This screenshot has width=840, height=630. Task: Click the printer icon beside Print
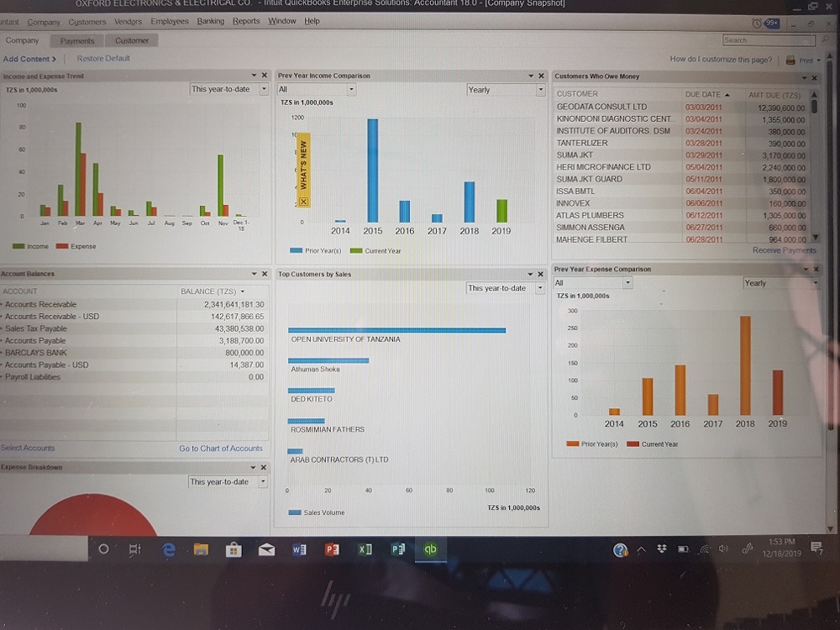point(790,60)
